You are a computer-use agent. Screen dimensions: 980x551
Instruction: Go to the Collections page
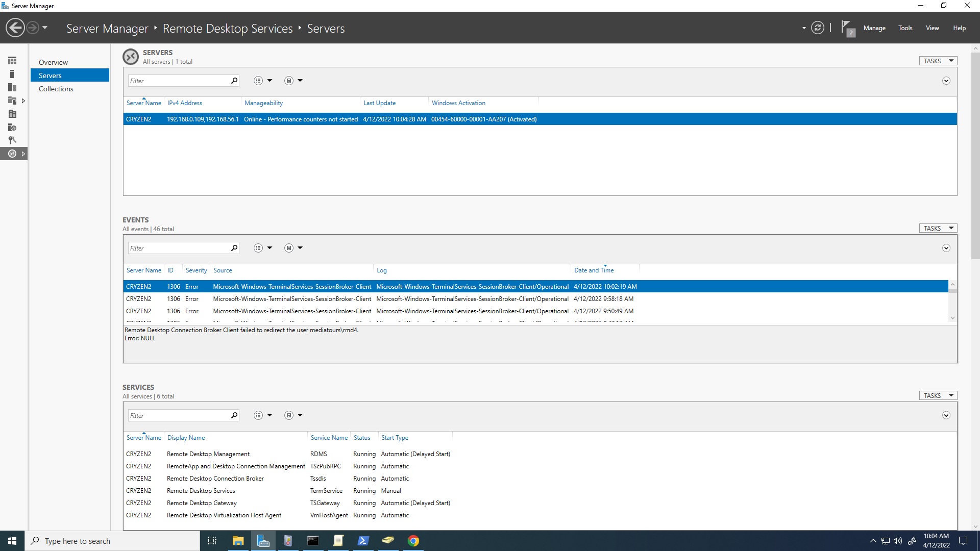[56, 89]
